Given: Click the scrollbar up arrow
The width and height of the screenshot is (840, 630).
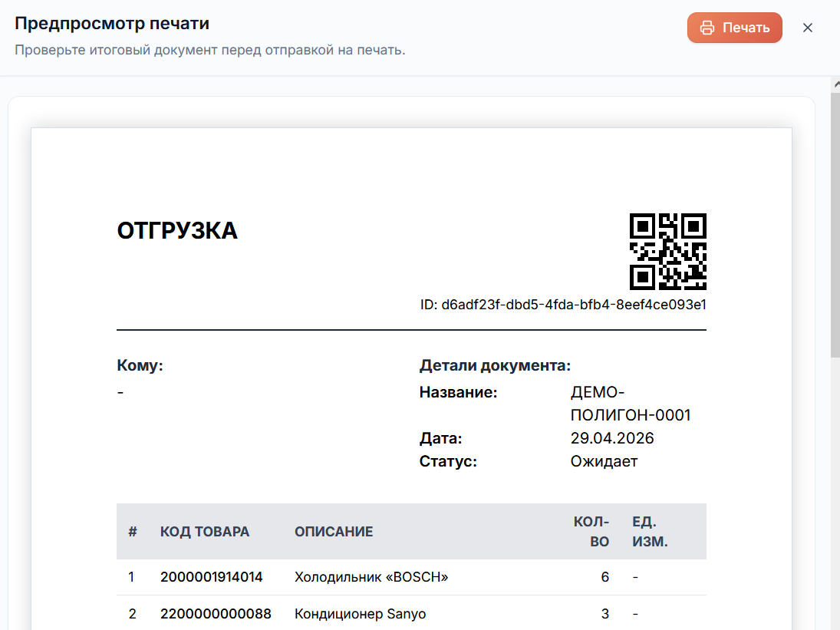Looking at the screenshot, I should point(836,84).
